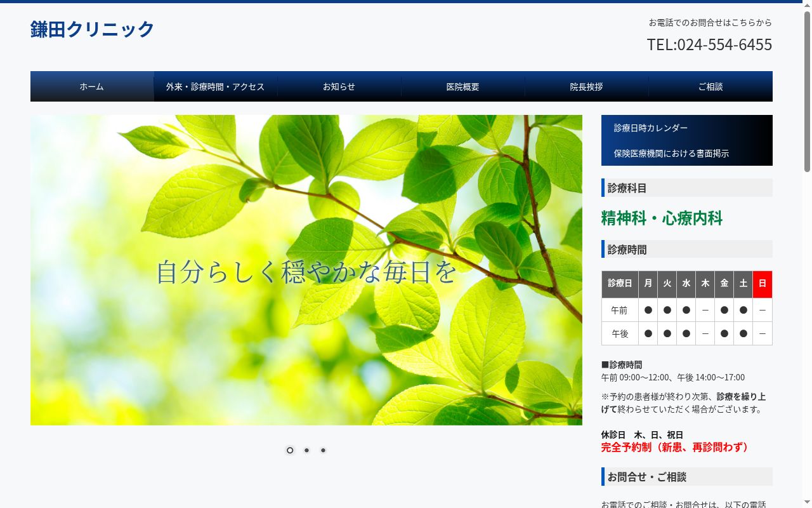The width and height of the screenshot is (812, 508).
Task: Open the ご相談 navigation item
Action: [x=710, y=86]
